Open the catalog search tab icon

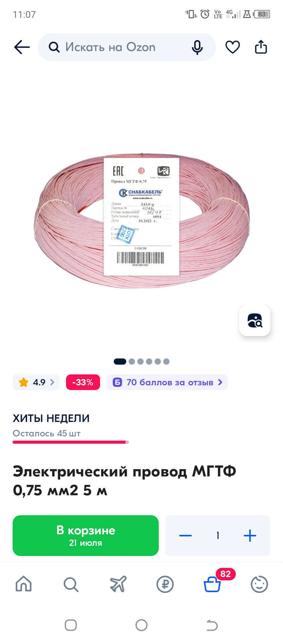point(71,584)
